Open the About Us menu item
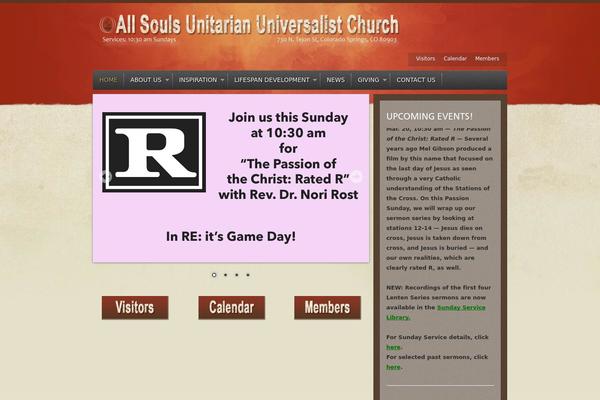This screenshot has height=400, width=600. (x=146, y=80)
